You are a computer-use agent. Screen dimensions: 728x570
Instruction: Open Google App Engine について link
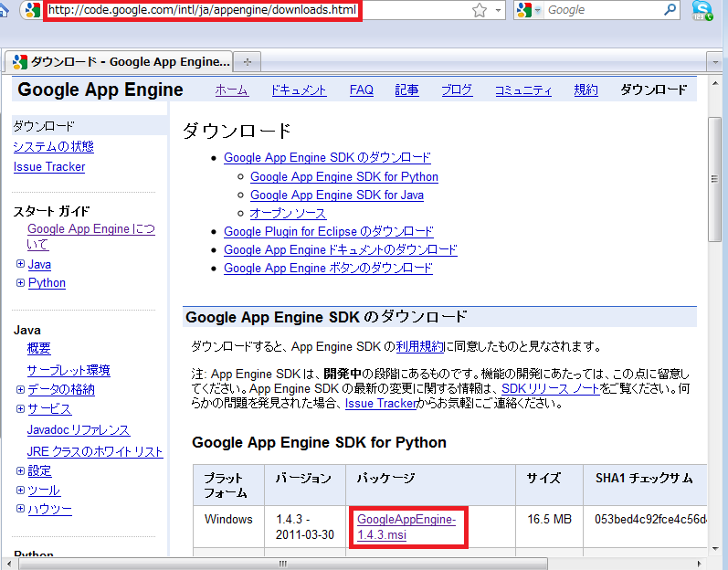click(91, 237)
